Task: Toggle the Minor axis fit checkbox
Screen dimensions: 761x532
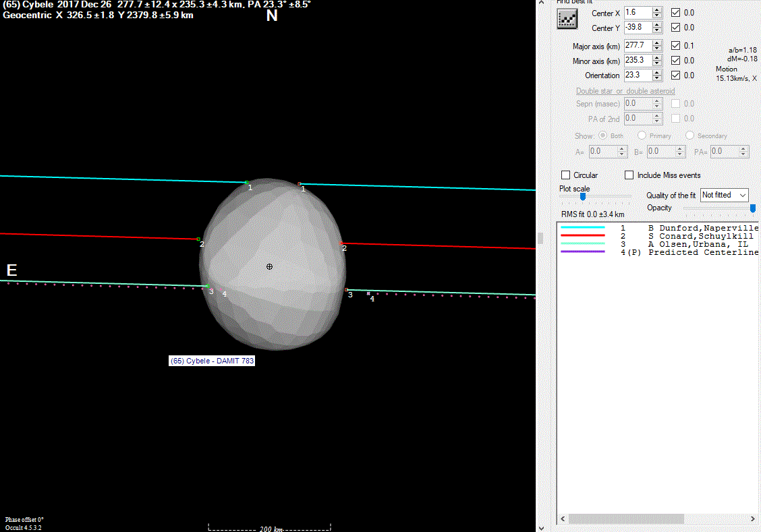Action: click(675, 60)
